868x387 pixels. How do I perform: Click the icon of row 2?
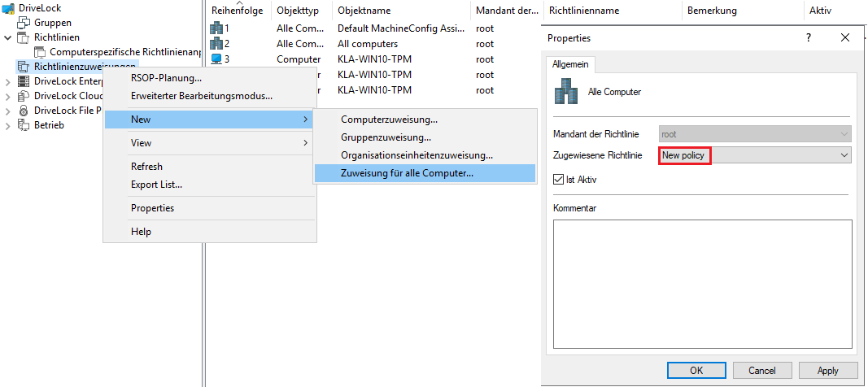(216, 44)
